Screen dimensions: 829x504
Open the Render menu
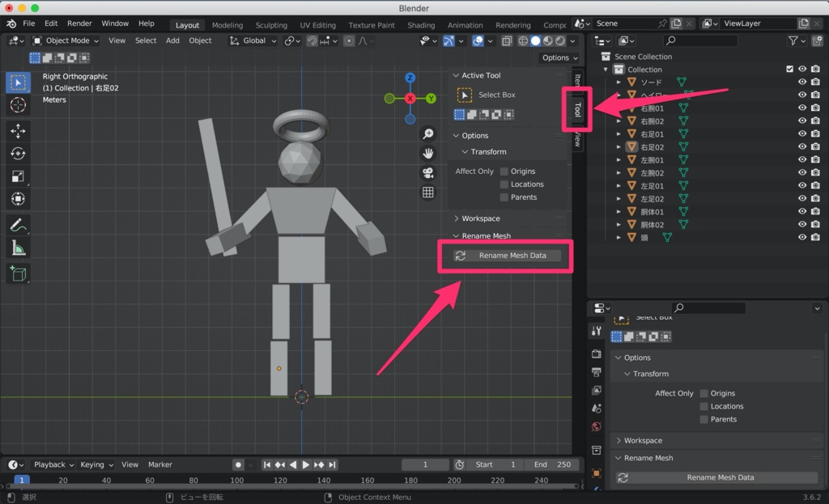[x=79, y=23]
